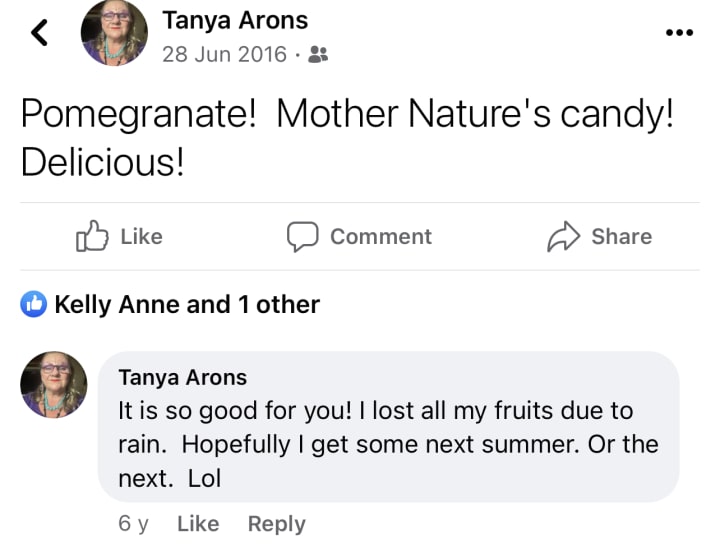
Task: Tap the 6 y comment timestamp
Action: pyautogui.click(x=133, y=523)
